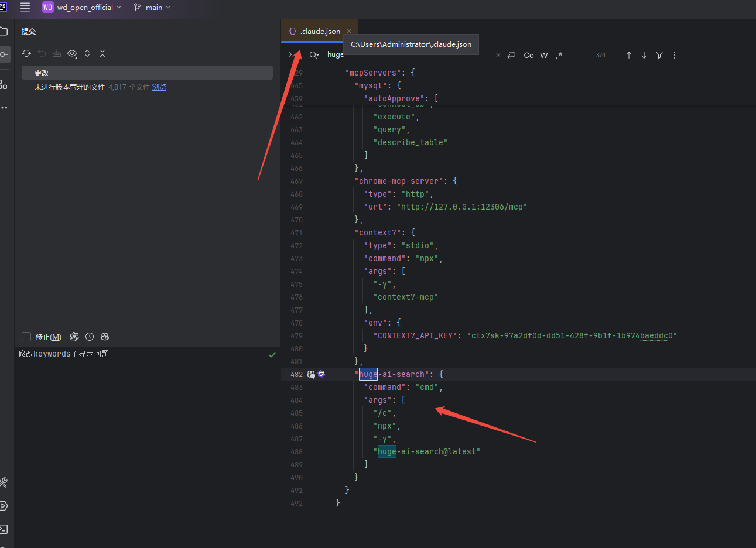Click the Copilot gutter icon on line 482
The height and width of the screenshot is (548, 756).
[311, 374]
